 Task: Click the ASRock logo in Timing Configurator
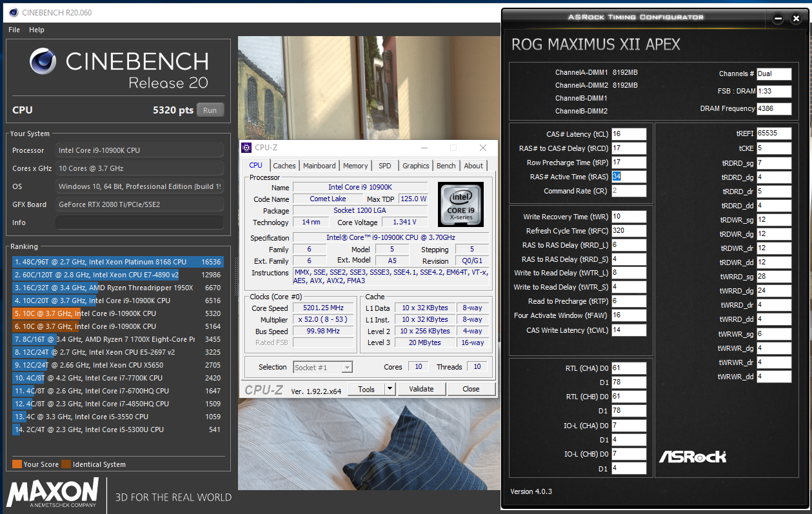click(693, 457)
